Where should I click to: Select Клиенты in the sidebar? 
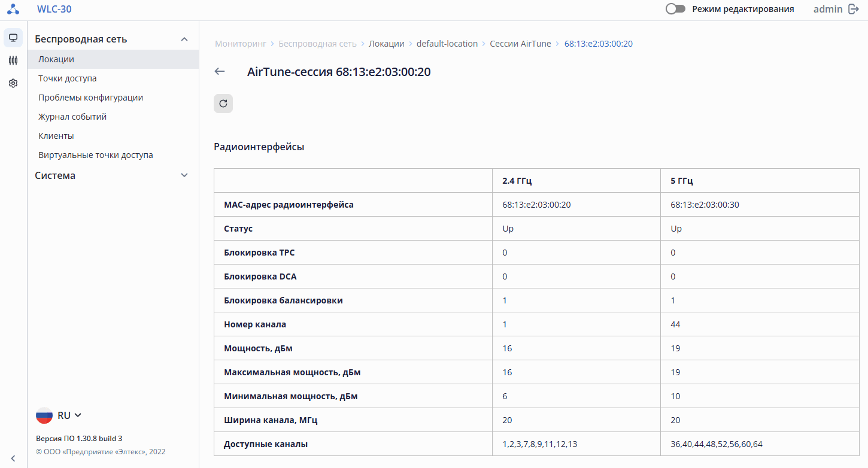click(56, 136)
